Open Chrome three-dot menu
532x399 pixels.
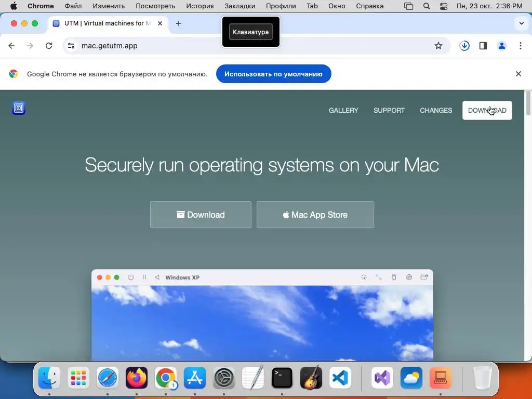521,46
